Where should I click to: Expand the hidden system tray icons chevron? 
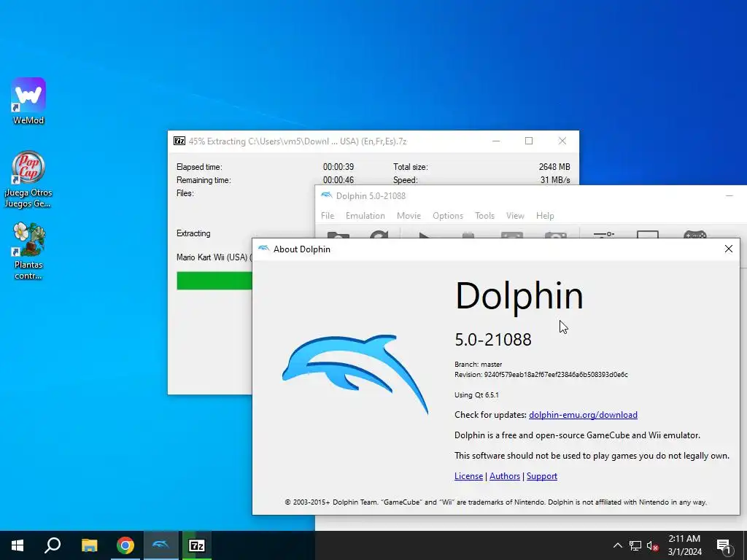pyautogui.click(x=617, y=545)
